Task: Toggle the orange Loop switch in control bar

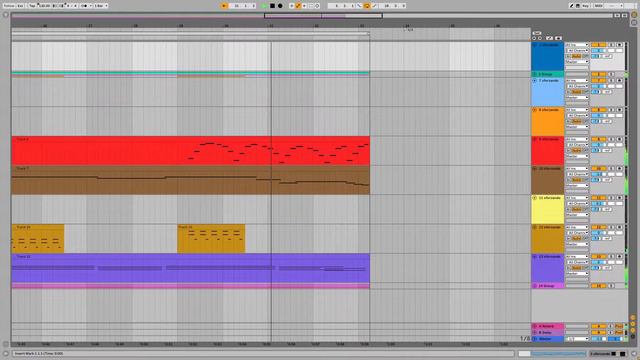Action: click(x=367, y=6)
